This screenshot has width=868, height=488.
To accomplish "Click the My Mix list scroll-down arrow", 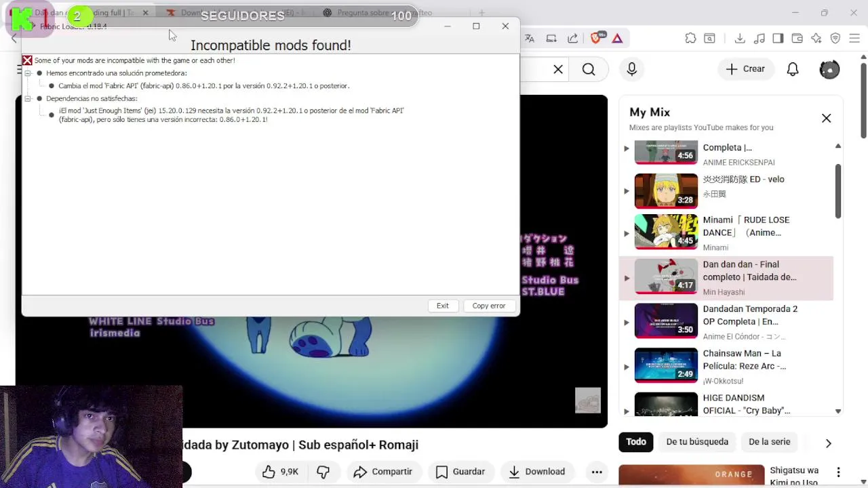I will point(838,411).
